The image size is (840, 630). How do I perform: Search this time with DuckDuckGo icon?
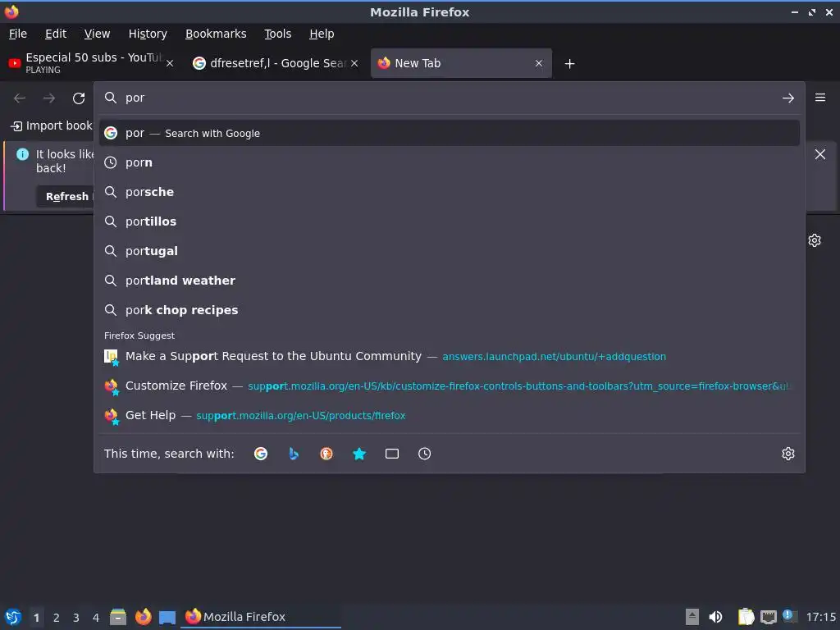tap(326, 454)
